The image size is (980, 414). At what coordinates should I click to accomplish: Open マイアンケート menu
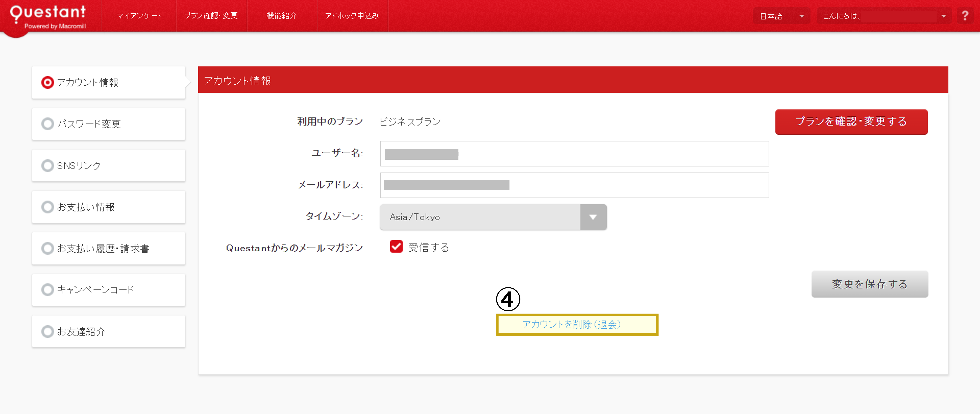(x=139, y=16)
